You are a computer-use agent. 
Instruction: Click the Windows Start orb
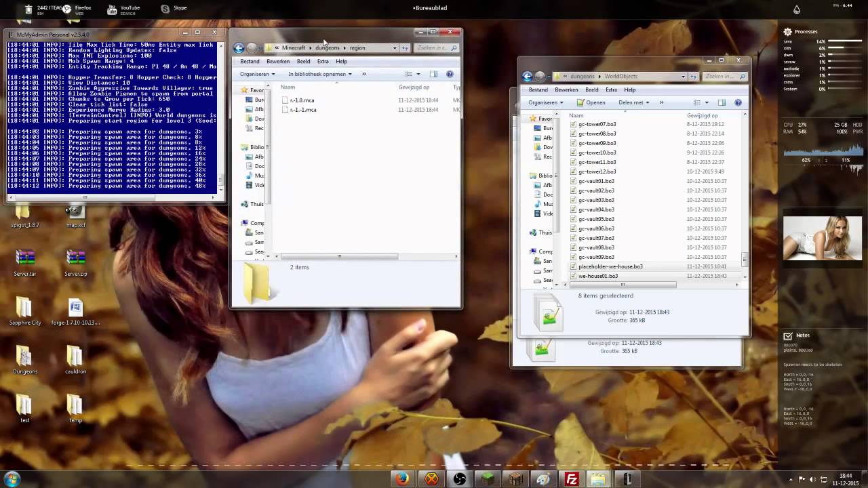click(x=12, y=479)
